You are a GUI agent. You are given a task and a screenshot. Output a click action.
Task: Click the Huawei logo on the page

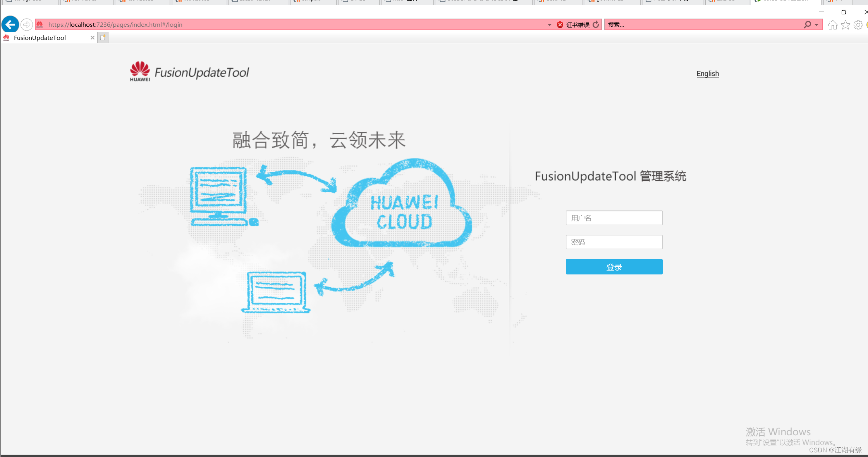140,71
